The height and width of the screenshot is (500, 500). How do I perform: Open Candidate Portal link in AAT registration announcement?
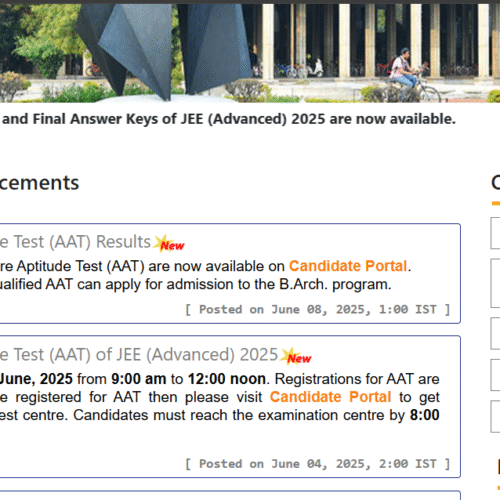click(x=330, y=397)
